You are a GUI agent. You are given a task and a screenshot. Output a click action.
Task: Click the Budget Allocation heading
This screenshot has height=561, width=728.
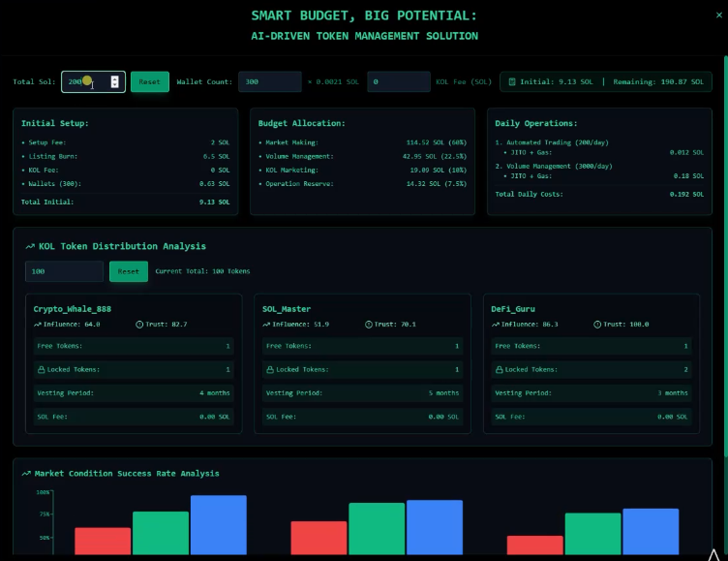302,123
